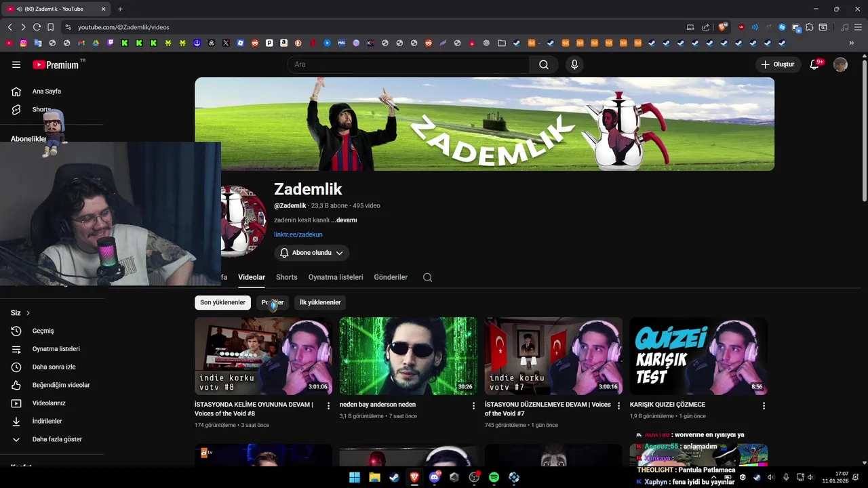Bookmark this page icon
Screen dimensions: 868x488
click(x=50, y=27)
